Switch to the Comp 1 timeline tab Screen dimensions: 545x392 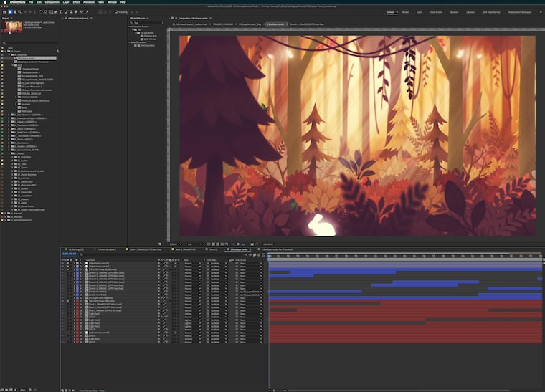[213, 249]
